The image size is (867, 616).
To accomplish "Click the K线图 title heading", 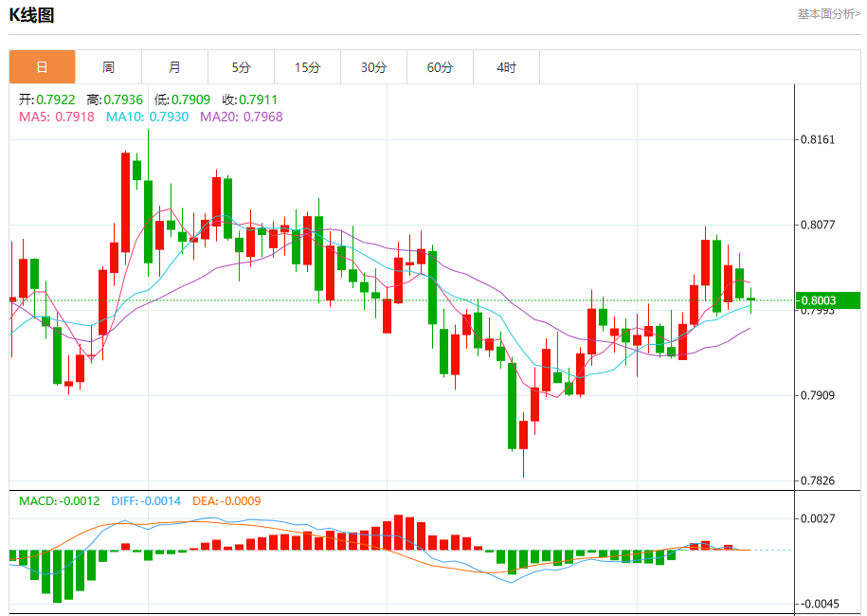I will pos(32,15).
